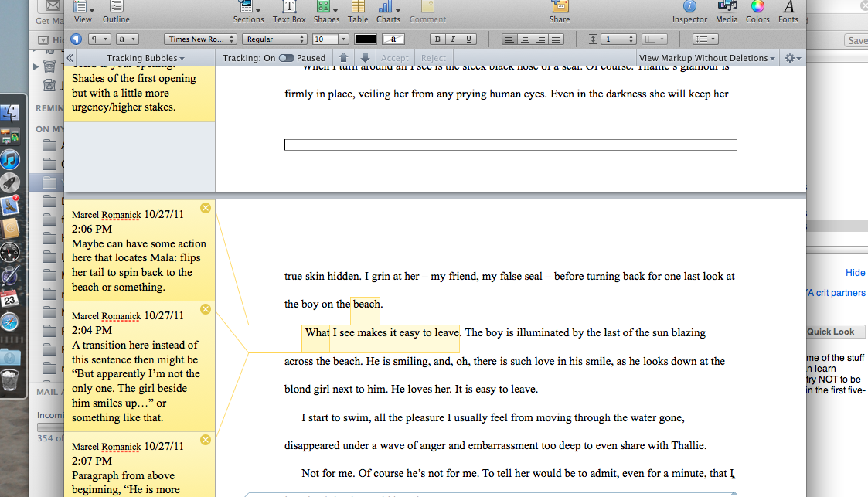Open the black text color swatch
Image resolution: width=868 pixels, height=497 pixels.
366,39
